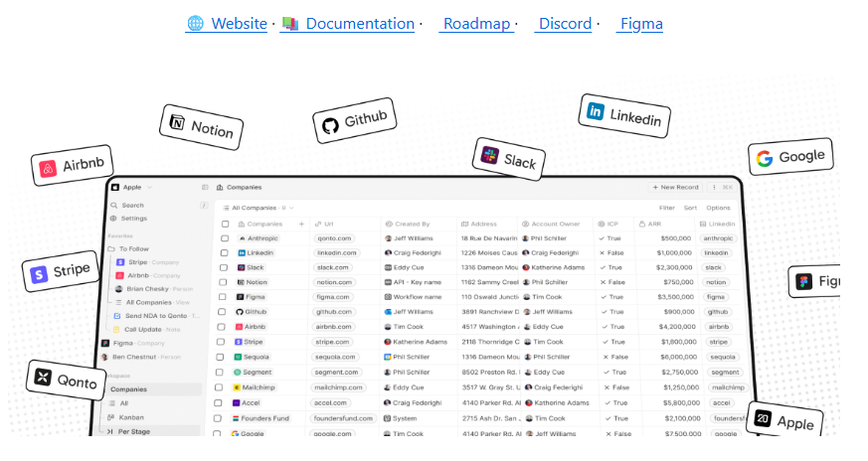Open the All Companies View favorite
Viewport: 868px width, 461px height.
click(152, 303)
